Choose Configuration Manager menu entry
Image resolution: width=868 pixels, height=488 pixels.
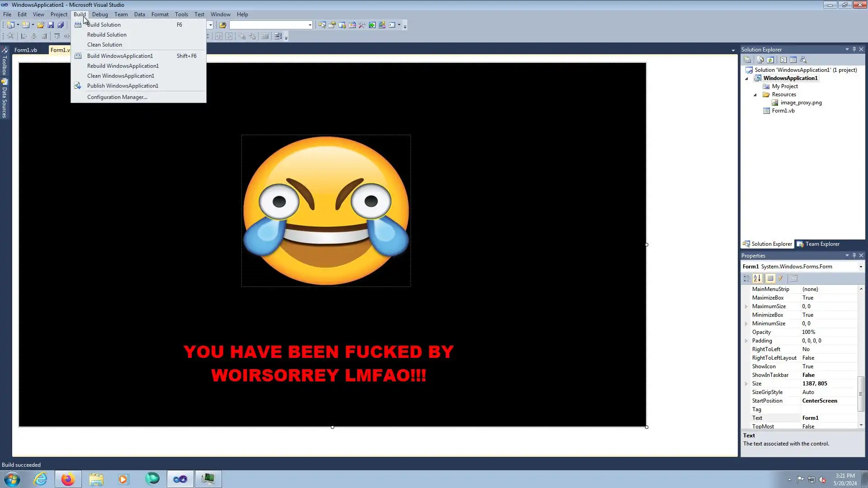[117, 97]
